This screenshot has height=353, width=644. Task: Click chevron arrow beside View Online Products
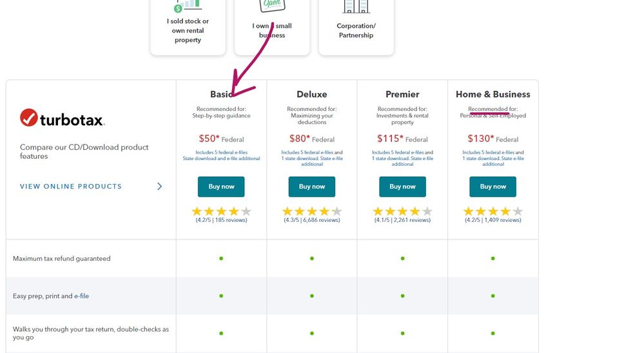click(x=159, y=186)
